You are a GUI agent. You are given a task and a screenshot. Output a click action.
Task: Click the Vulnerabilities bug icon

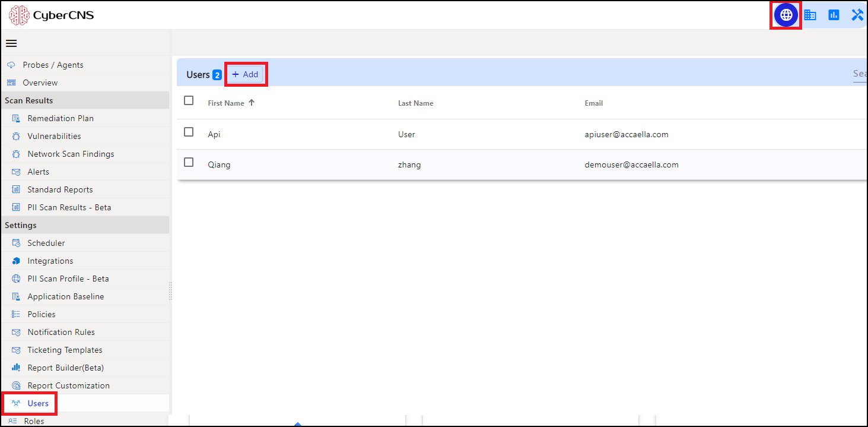(16, 137)
